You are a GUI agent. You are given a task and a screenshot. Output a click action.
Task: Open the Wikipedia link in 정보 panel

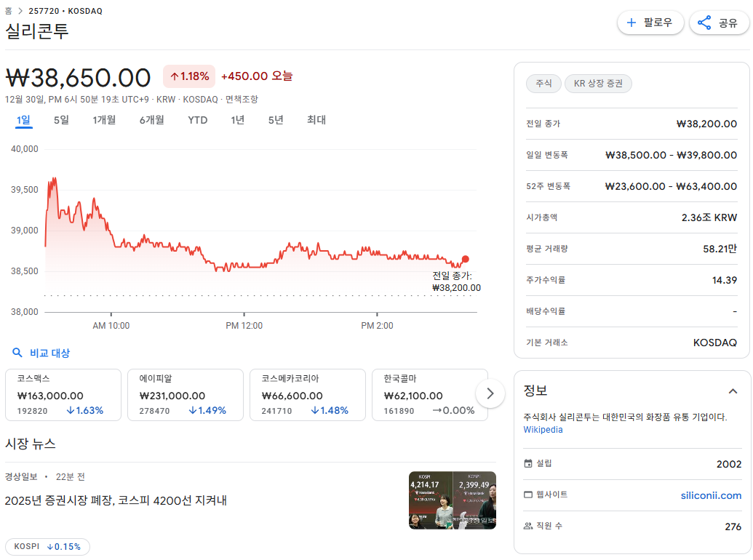543,430
